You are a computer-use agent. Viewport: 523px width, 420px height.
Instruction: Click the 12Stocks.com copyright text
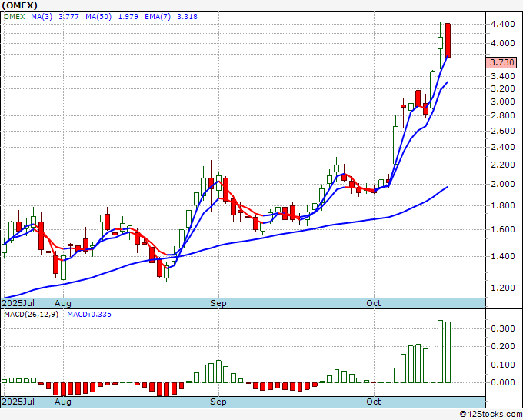491,415
